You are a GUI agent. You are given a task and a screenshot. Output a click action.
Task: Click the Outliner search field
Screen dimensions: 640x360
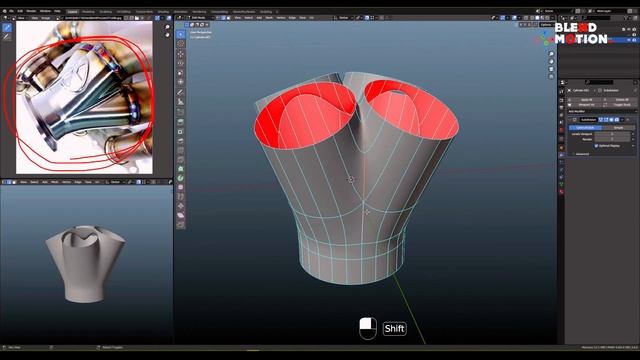[596, 18]
